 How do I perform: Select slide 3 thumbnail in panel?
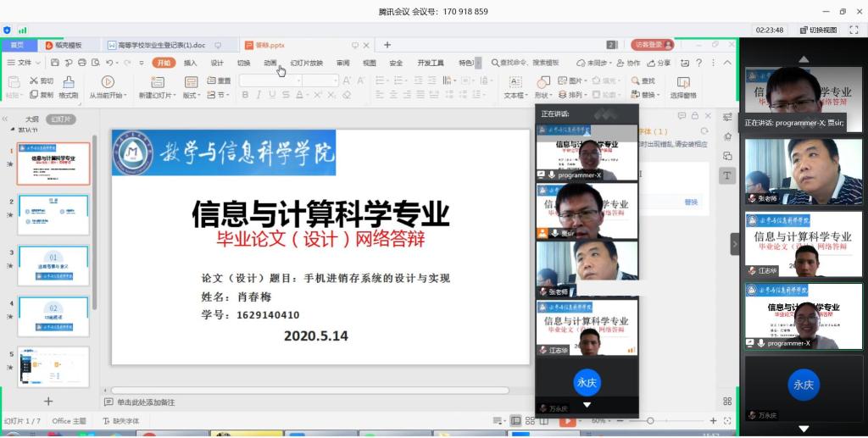pyautogui.click(x=53, y=265)
